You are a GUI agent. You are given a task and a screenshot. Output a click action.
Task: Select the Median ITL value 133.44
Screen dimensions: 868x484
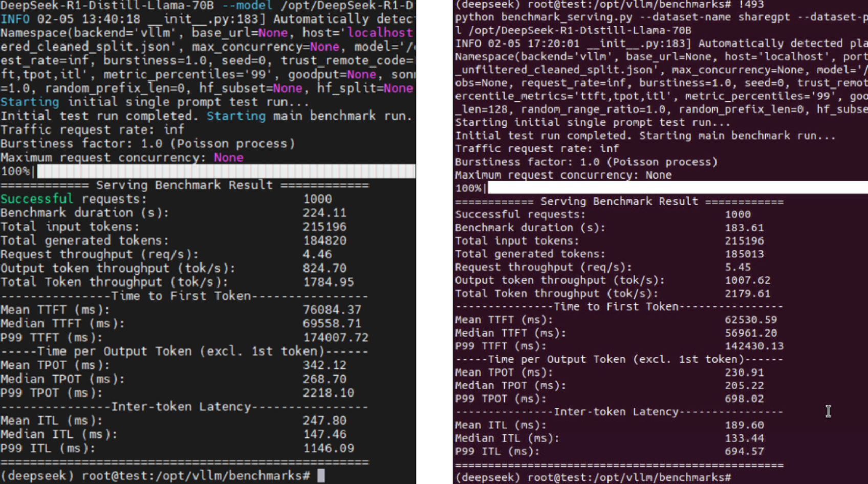tap(744, 438)
